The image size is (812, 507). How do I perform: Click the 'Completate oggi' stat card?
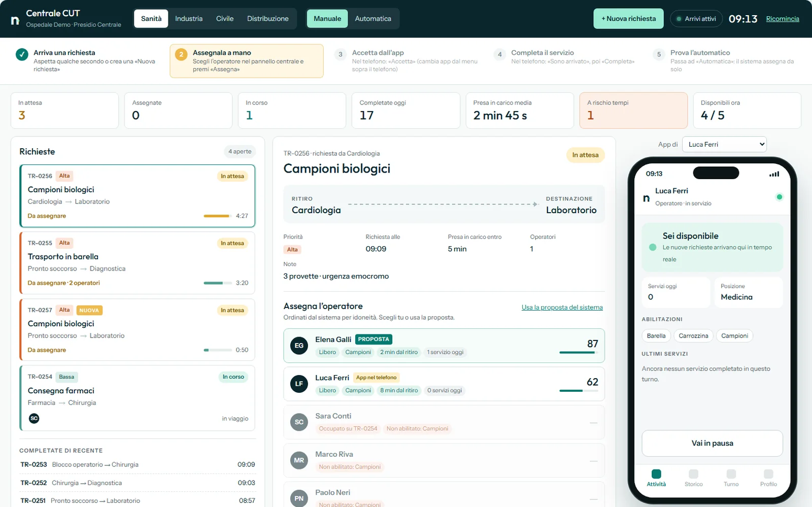point(405,111)
